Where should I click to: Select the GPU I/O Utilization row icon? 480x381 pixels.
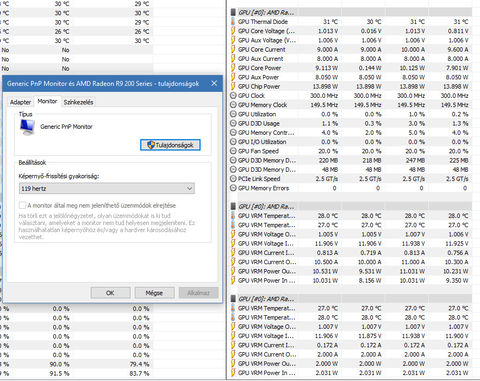233,142
